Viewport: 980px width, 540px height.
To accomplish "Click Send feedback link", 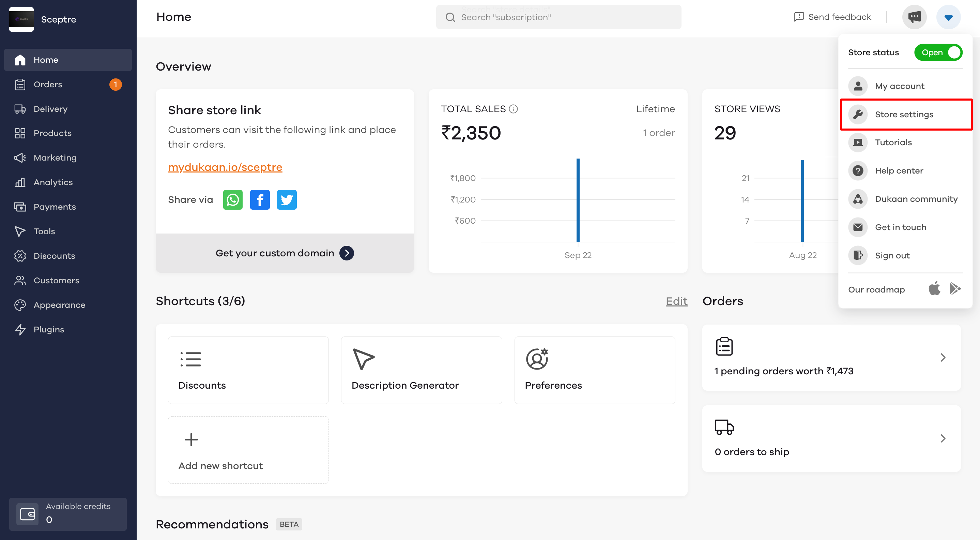I will 832,17.
